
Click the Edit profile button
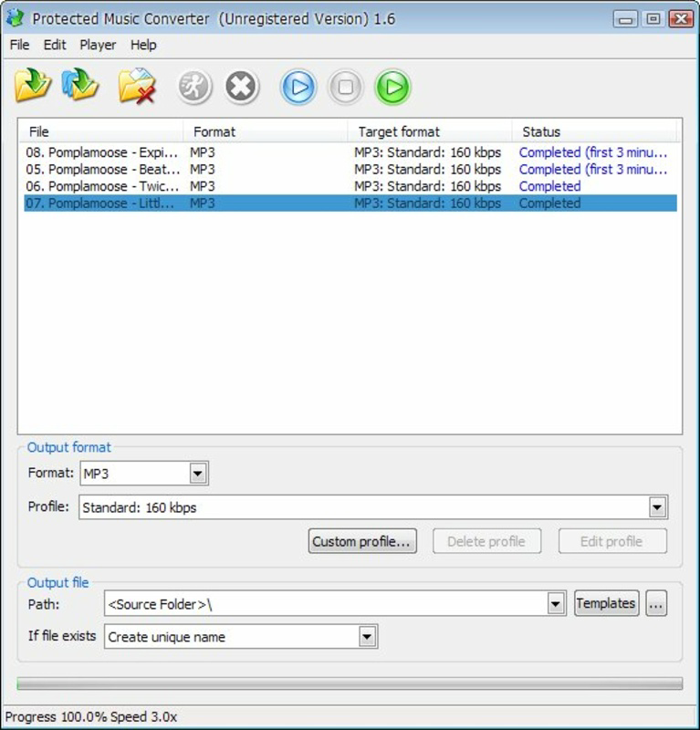(612, 541)
